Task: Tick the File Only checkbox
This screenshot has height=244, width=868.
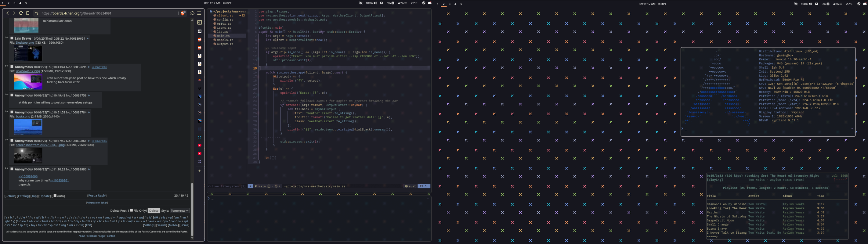Action: coord(132,210)
